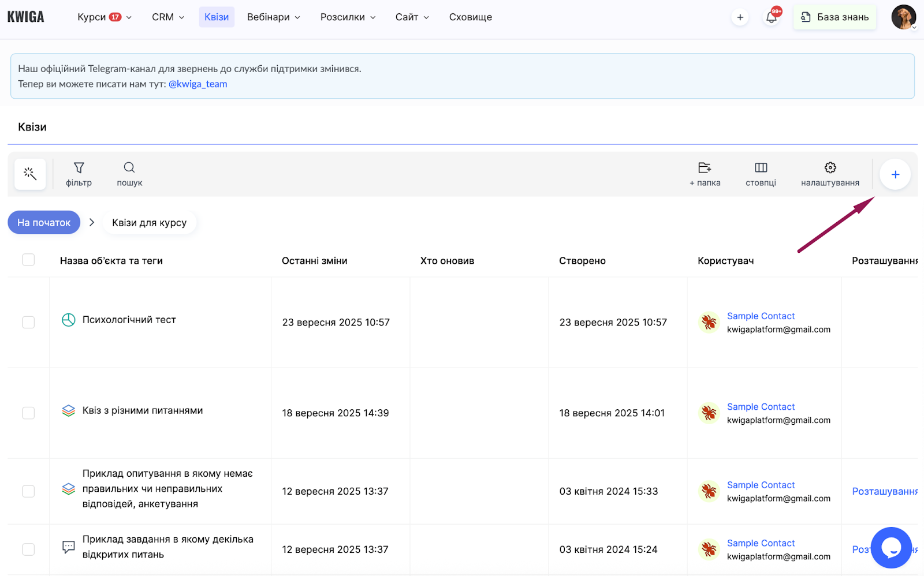The image size is (924, 576).
Task: Open the filter funnel tool
Action: click(79, 174)
